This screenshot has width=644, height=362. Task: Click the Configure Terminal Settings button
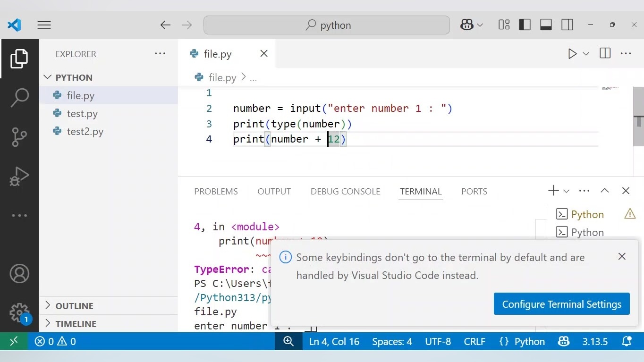(561, 304)
